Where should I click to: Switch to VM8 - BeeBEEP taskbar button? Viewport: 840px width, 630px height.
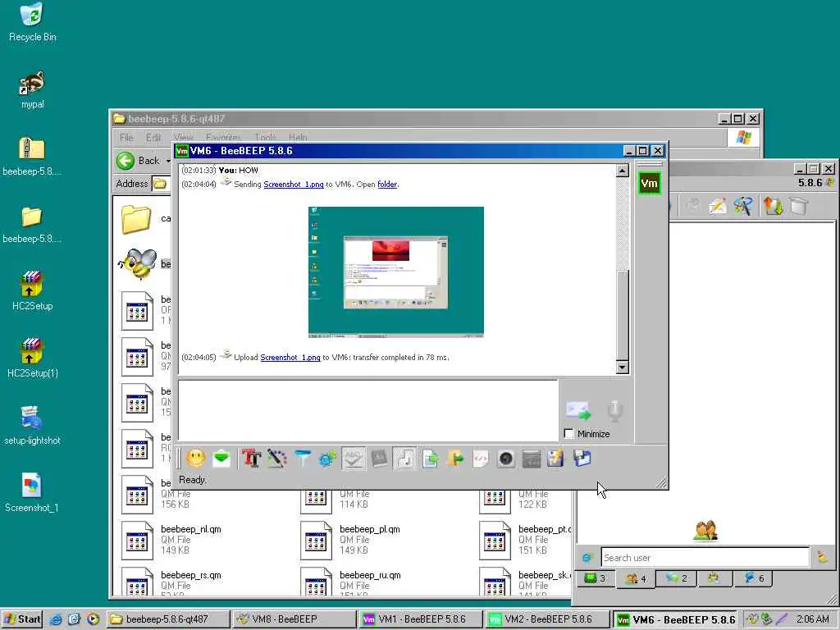tap(294, 619)
